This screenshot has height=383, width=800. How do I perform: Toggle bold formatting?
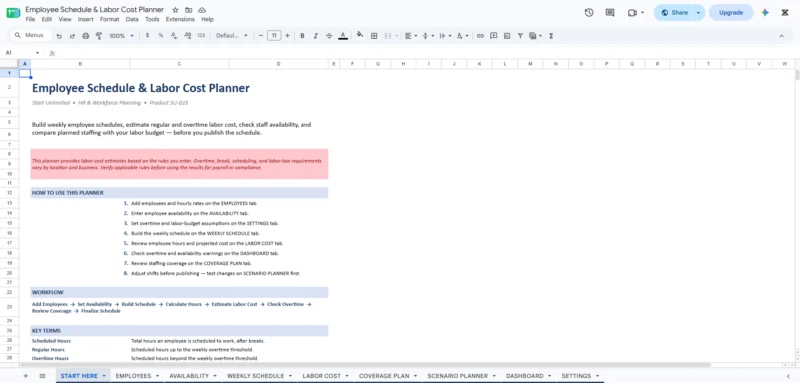pos(302,36)
